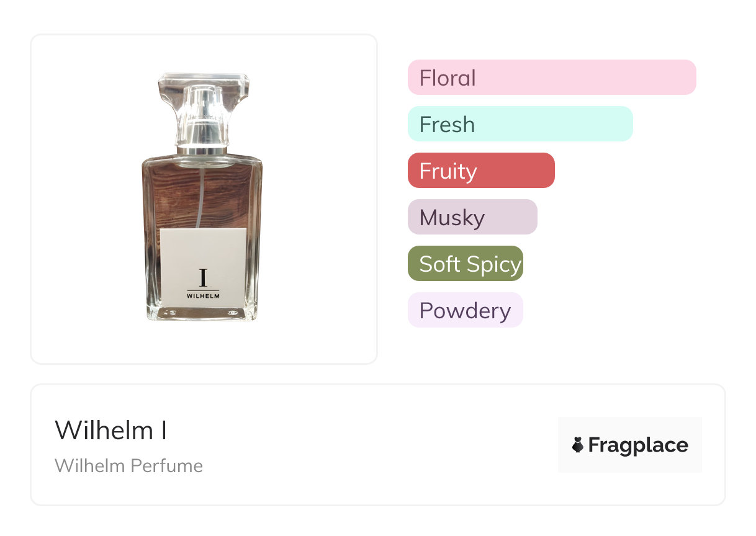Click the silver spray collar of the bottle

[x=202, y=148]
